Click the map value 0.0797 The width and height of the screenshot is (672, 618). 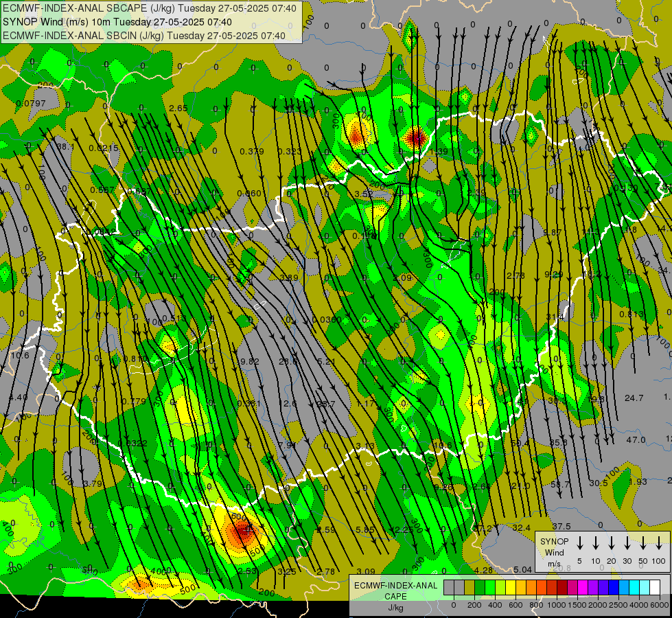tap(30, 104)
